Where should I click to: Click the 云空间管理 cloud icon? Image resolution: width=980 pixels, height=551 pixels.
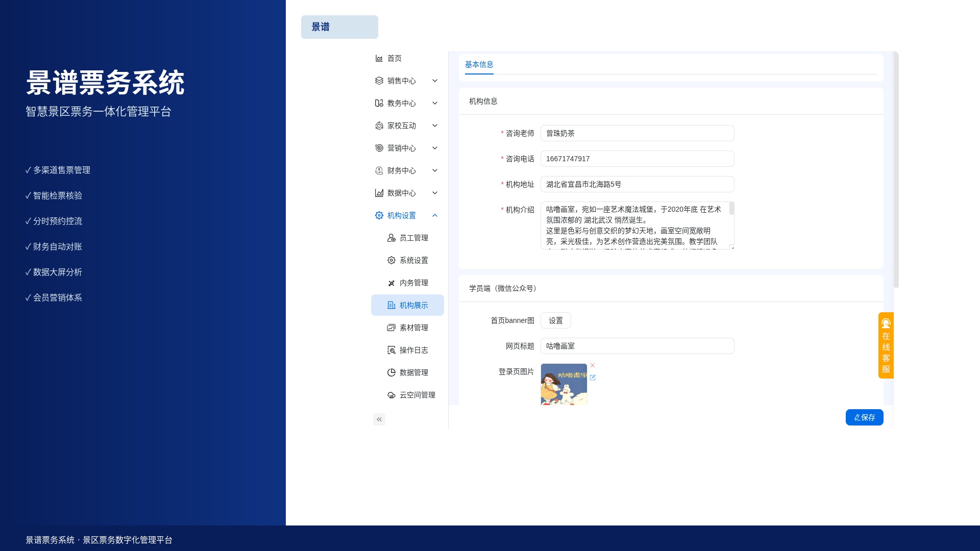coord(391,395)
